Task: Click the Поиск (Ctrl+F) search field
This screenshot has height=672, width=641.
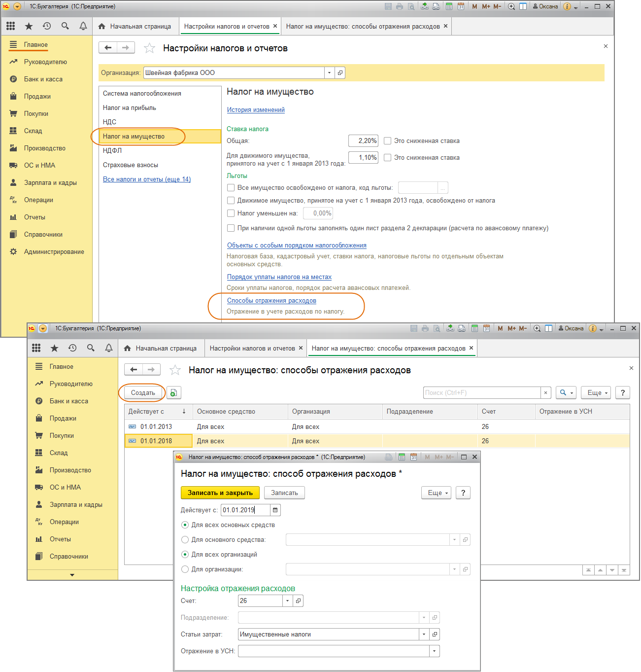Action: click(481, 392)
